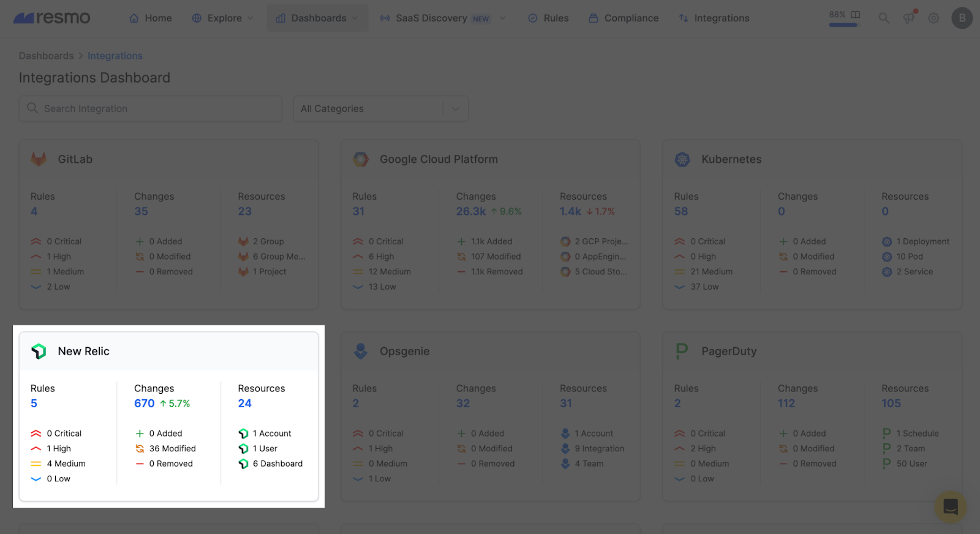This screenshot has height=534, width=980.
Task: Click the 88% progress bar
Action: [x=843, y=25]
